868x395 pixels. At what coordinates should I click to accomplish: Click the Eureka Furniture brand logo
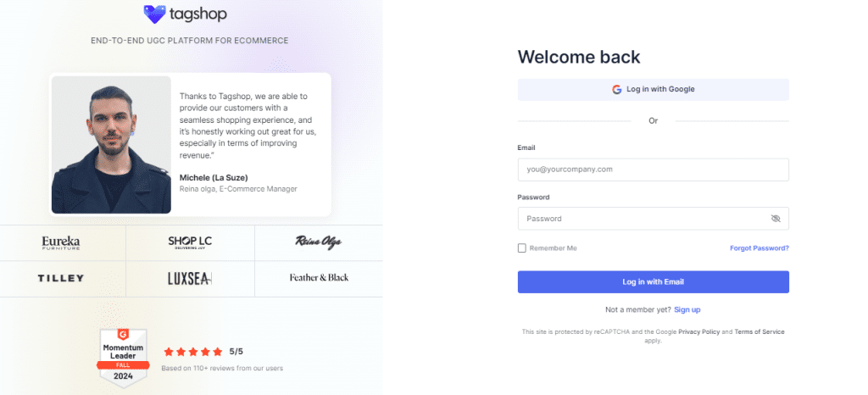coord(61,243)
